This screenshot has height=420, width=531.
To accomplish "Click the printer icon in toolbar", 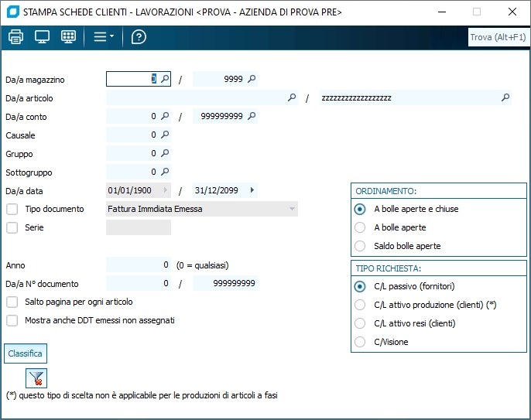I will 15,36.
